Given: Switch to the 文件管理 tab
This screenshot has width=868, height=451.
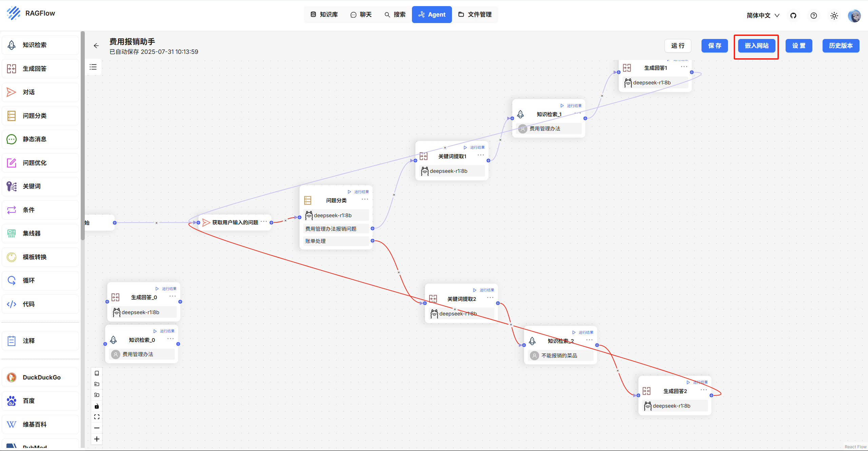Looking at the screenshot, I should click(x=476, y=14).
